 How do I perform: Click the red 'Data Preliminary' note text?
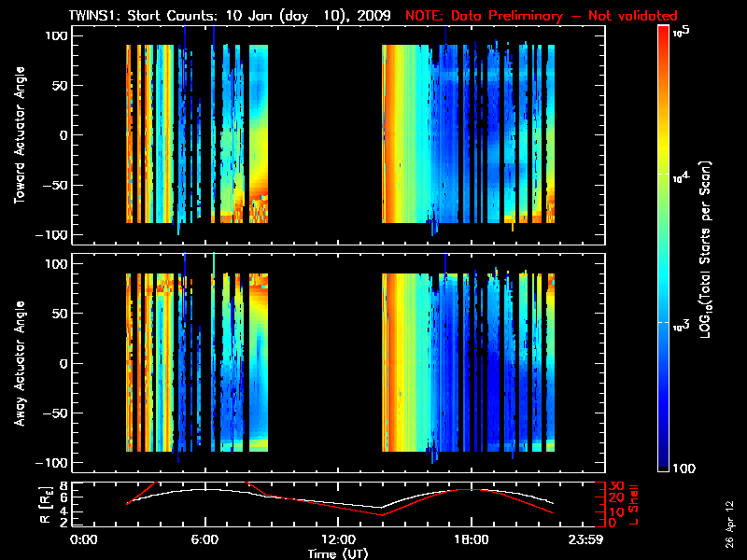click(x=542, y=16)
